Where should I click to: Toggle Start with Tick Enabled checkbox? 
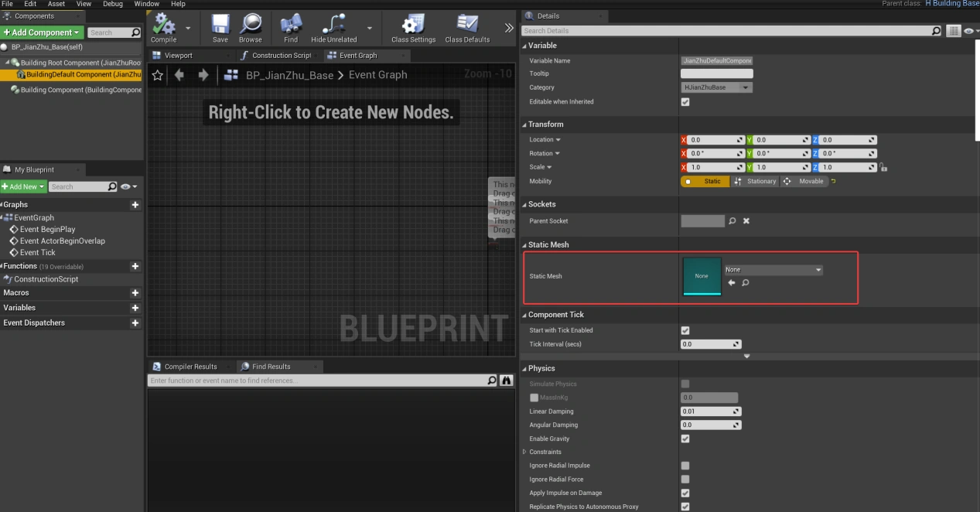click(685, 330)
